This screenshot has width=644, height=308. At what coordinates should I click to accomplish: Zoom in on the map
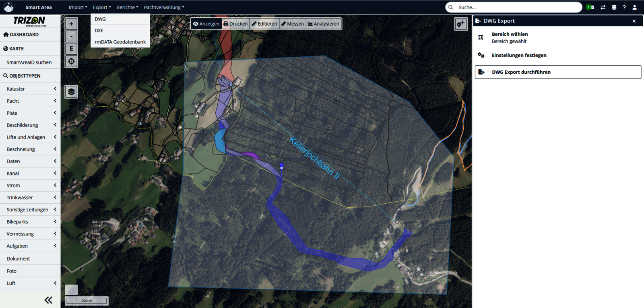pyautogui.click(x=71, y=24)
